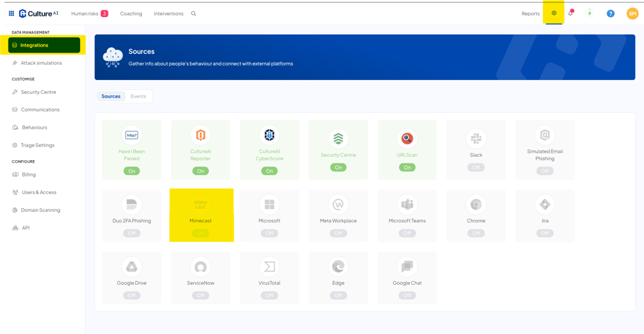
Task: Enable the Jira Off toggle
Action: [545, 233]
